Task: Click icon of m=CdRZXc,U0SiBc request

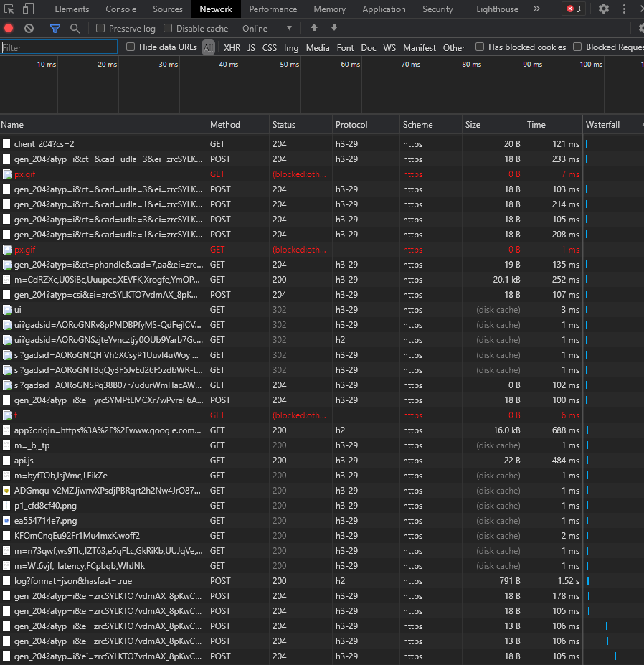Action: click(x=6, y=280)
